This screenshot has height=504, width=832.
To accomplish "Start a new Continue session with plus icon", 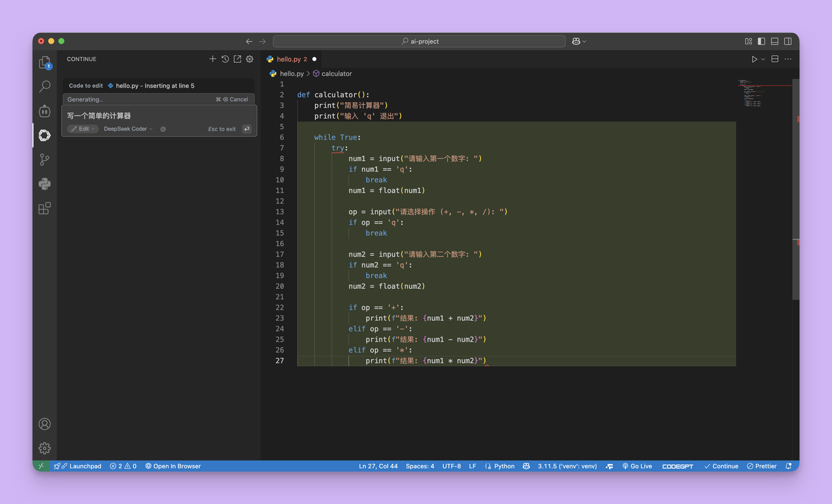I will tap(213, 59).
